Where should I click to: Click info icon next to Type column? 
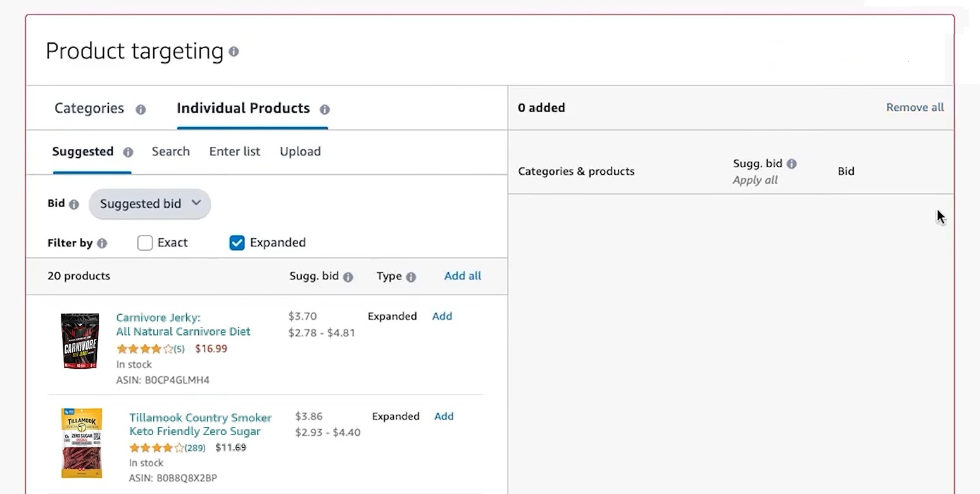[x=411, y=277]
